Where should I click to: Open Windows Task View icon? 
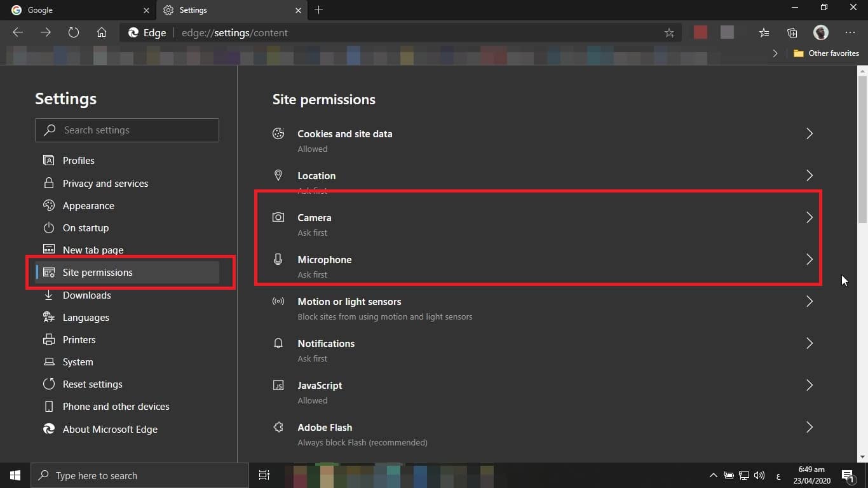coord(264,475)
